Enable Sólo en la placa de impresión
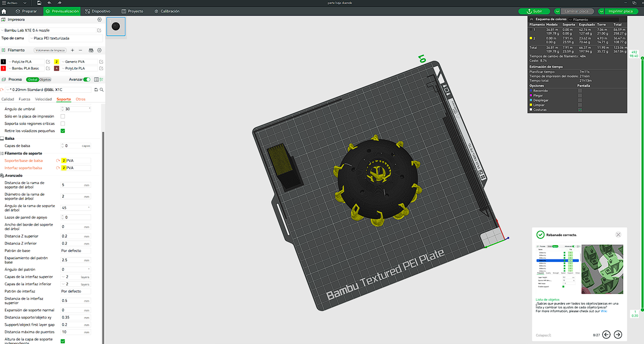The height and width of the screenshot is (344, 644). point(63,117)
